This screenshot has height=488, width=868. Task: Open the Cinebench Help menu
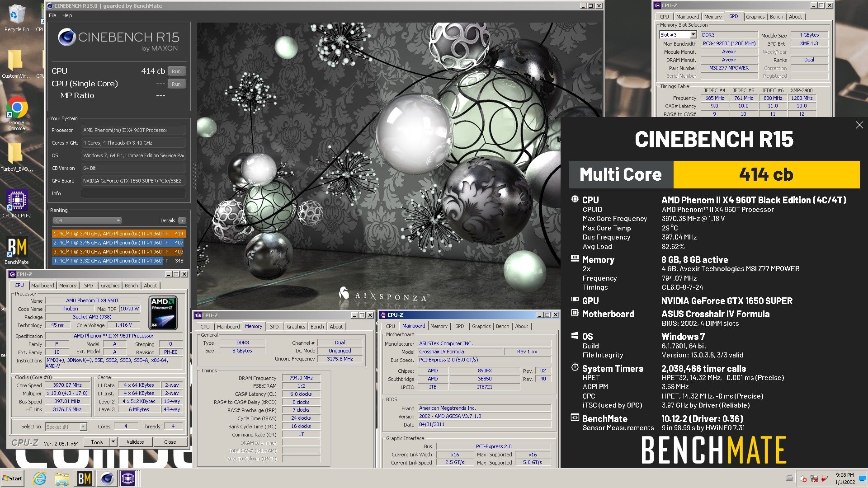(67, 15)
